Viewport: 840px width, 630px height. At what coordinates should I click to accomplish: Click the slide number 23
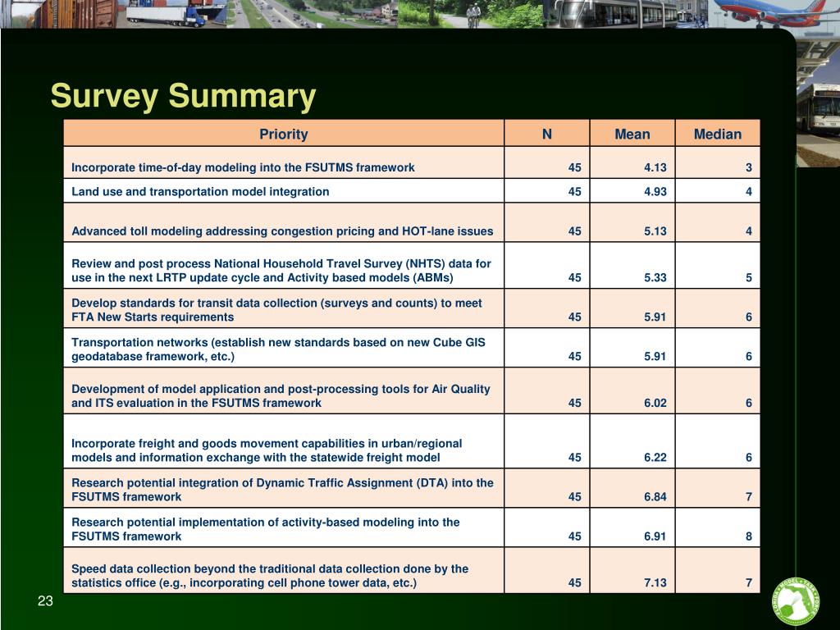[x=46, y=601]
